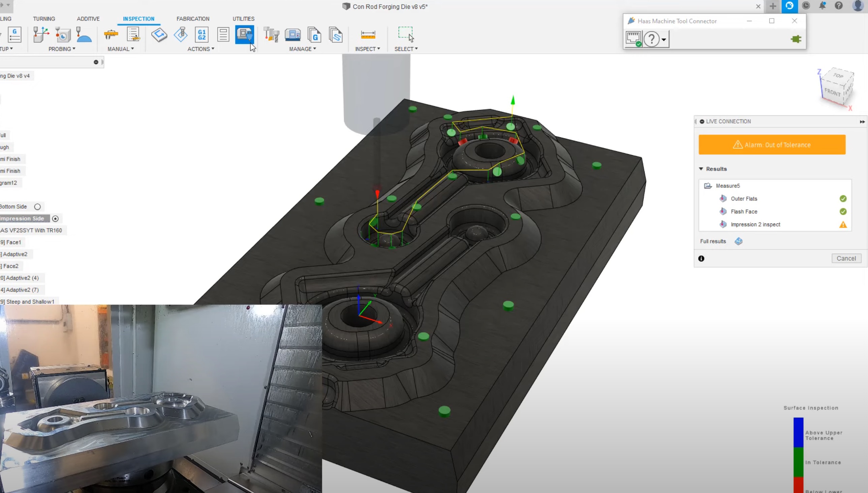Activate the Bottom Side setup radio button

coord(37,207)
